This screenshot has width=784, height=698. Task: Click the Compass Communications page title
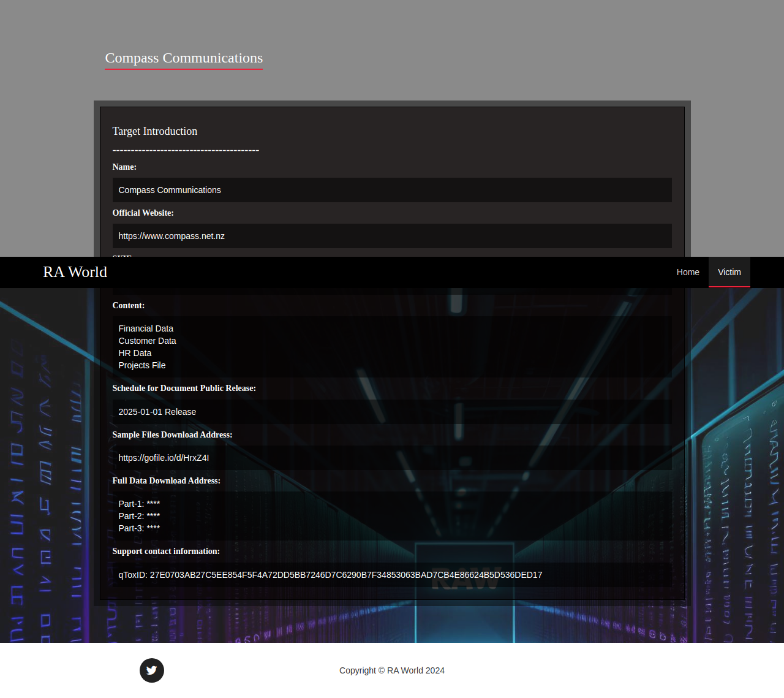[184, 58]
